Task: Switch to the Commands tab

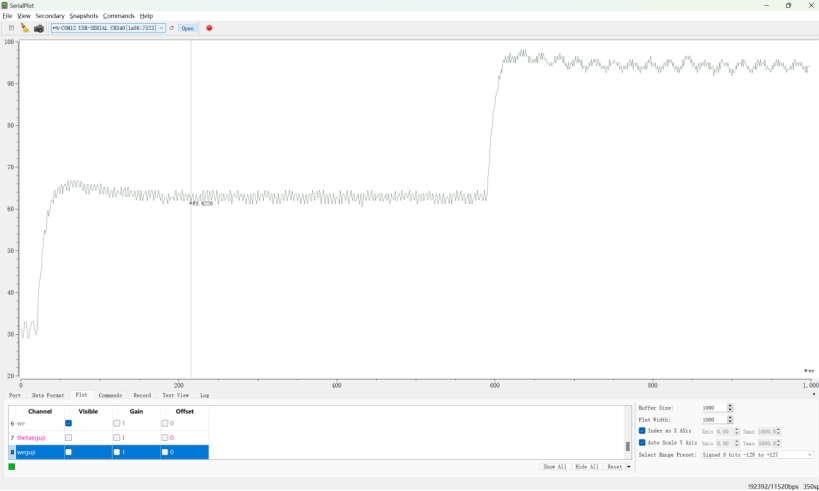Action: tap(110, 395)
